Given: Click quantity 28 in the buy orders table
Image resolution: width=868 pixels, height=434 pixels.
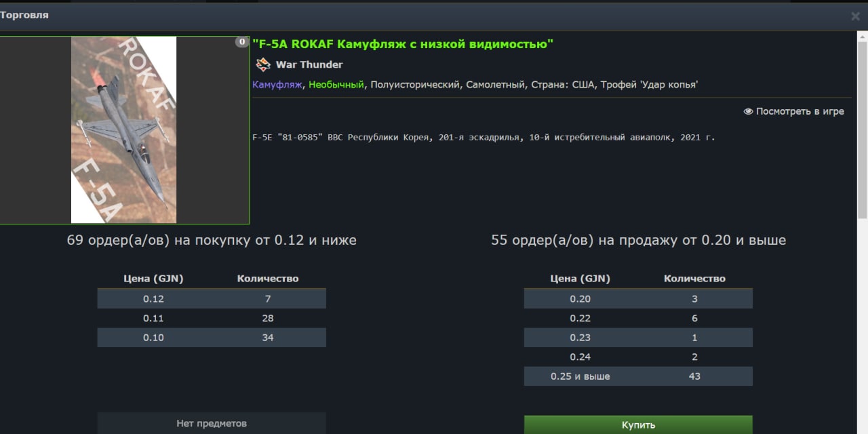Looking at the screenshot, I should click(268, 318).
